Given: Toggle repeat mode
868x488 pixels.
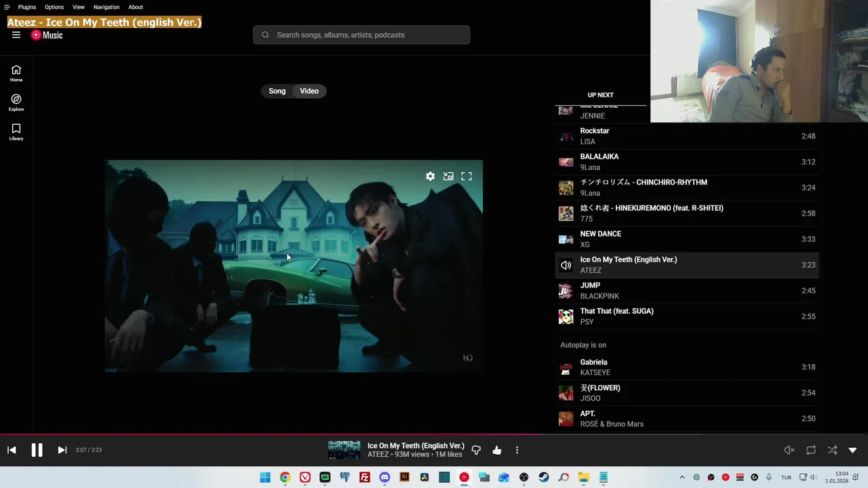Looking at the screenshot, I should coord(811,450).
